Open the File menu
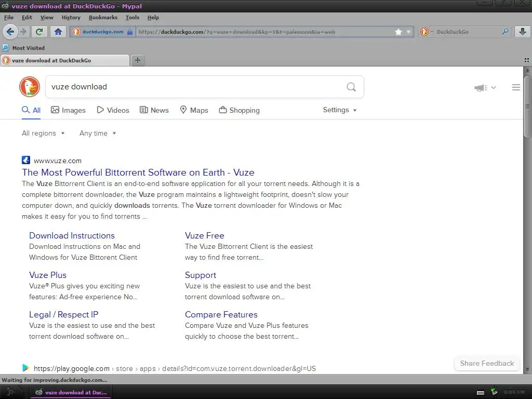The height and width of the screenshot is (399, 532). pyautogui.click(x=9, y=17)
